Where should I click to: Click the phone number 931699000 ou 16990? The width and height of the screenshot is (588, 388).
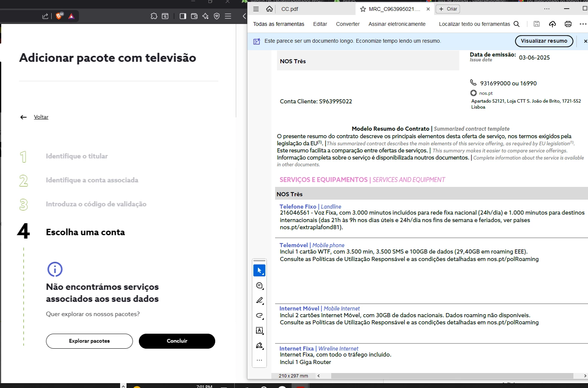point(508,84)
